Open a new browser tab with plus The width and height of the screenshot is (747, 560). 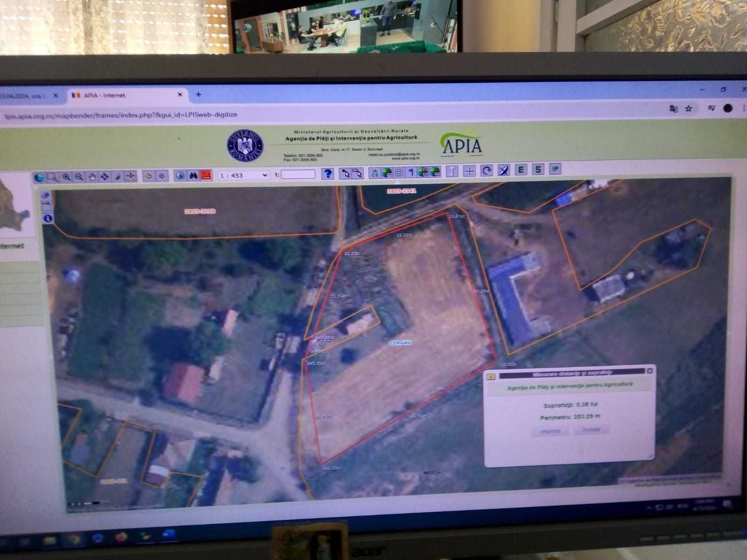(198, 94)
